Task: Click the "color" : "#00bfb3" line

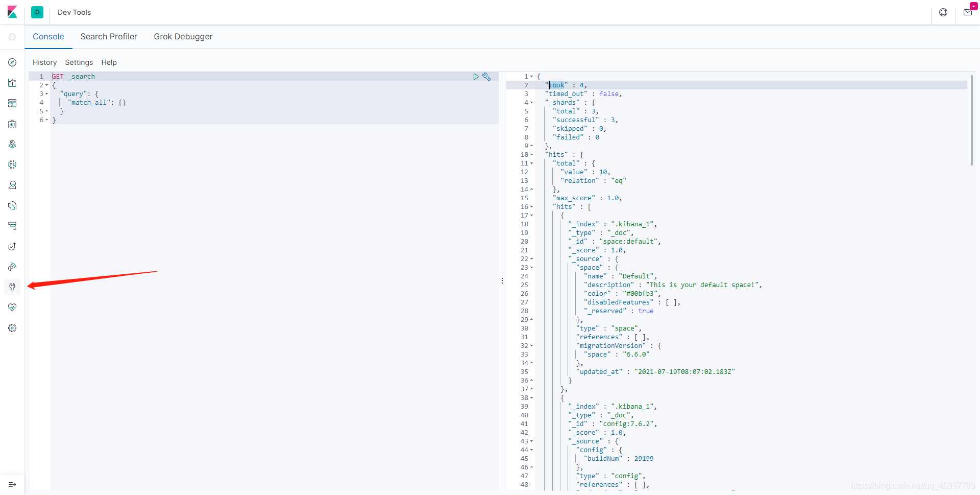Action: 623,294
